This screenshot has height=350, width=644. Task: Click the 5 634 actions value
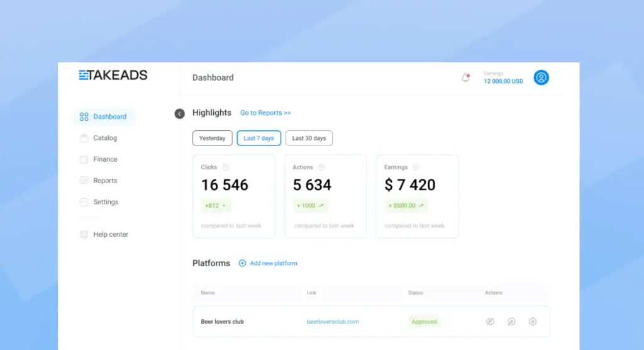point(312,185)
